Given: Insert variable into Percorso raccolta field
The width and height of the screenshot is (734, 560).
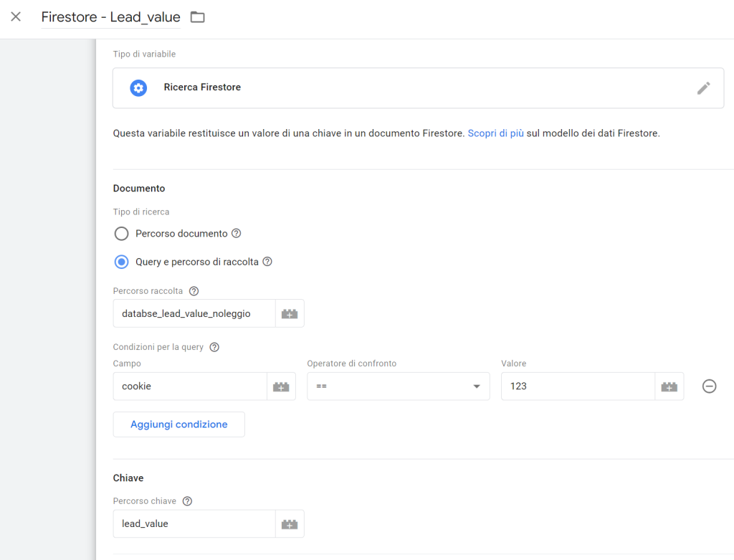Looking at the screenshot, I should 290,314.
